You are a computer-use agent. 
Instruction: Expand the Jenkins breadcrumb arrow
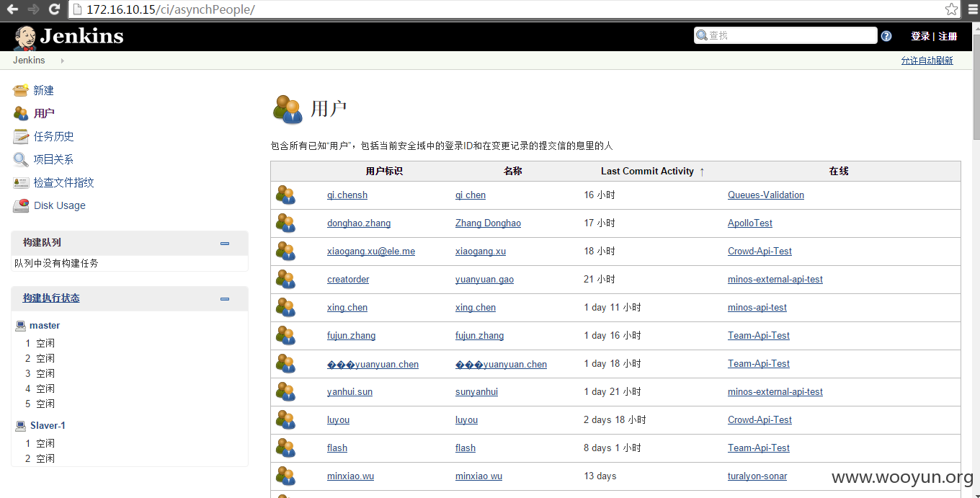coord(63,61)
